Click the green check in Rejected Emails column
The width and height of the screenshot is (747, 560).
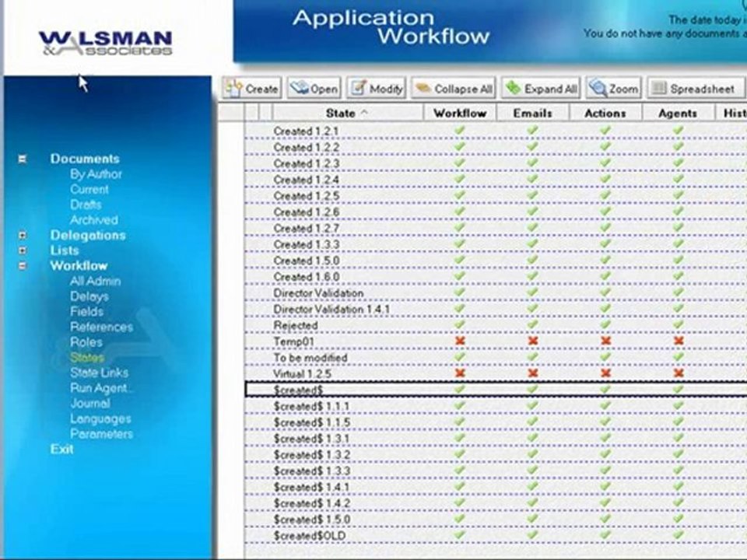point(532,324)
